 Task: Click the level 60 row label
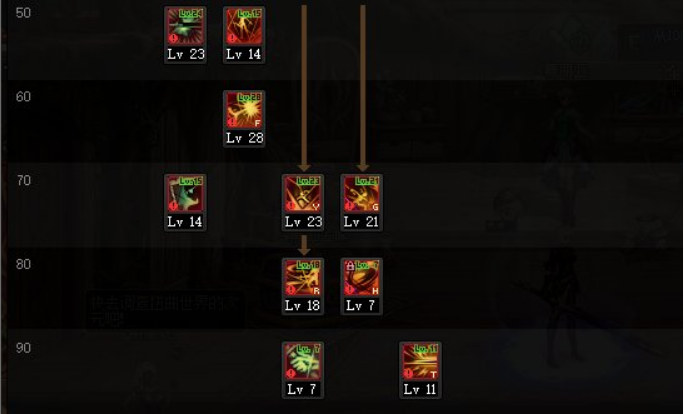pos(23,97)
